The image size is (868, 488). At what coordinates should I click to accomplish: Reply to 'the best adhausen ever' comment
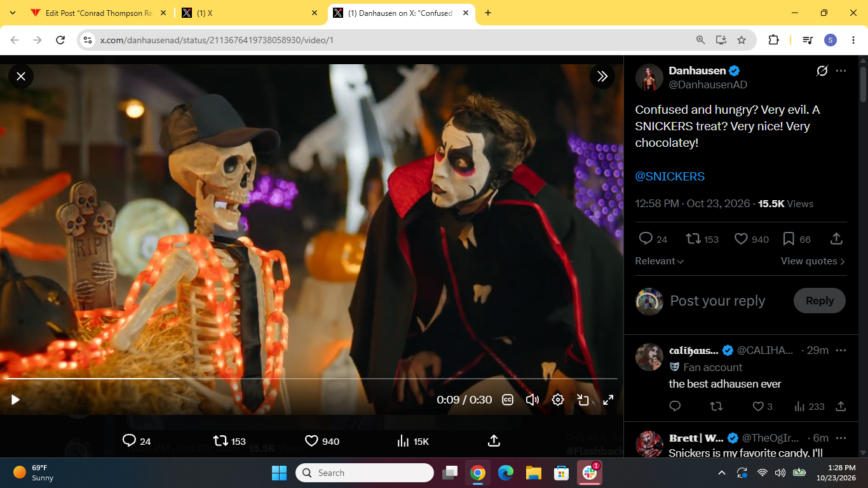(x=675, y=406)
